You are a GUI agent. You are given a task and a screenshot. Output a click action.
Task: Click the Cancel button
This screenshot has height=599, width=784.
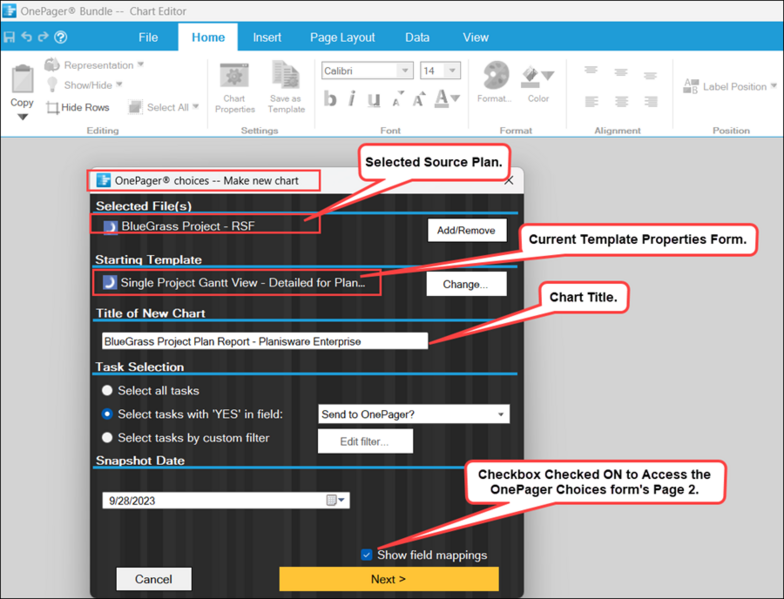click(154, 579)
